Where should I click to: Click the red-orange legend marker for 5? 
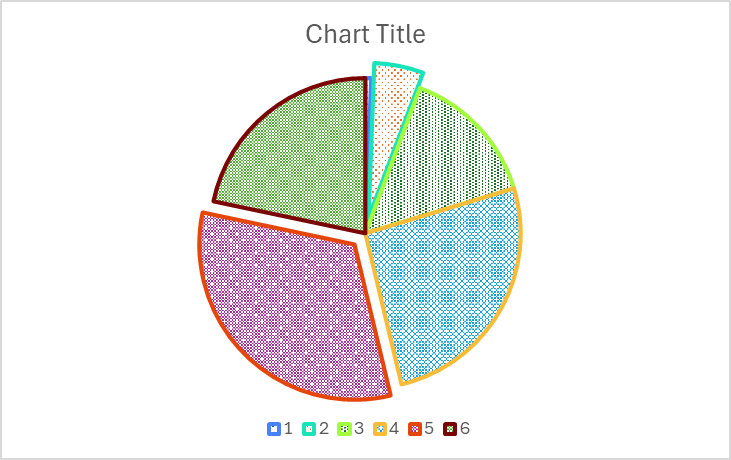pyautogui.click(x=416, y=429)
